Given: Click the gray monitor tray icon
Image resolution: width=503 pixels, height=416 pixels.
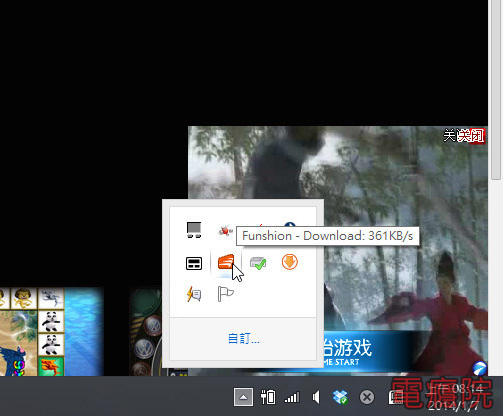Looking at the screenshot, I should pyautogui.click(x=194, y=230).
